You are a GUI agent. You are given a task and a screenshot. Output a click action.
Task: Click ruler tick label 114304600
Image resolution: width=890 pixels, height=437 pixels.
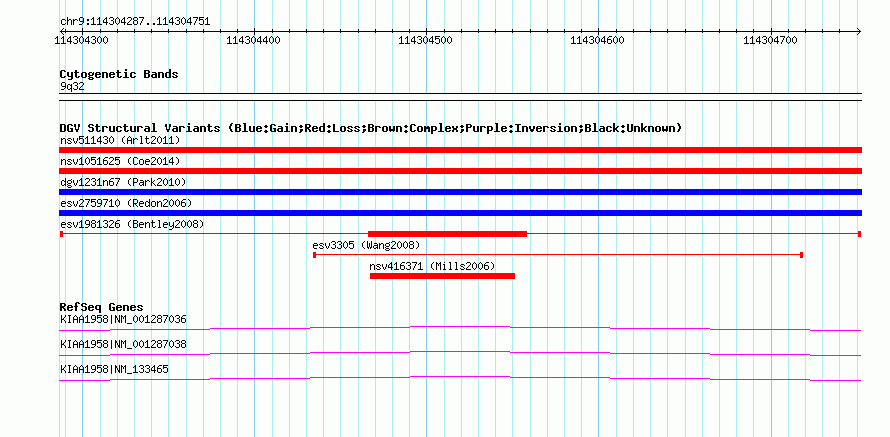click(598, 40)
